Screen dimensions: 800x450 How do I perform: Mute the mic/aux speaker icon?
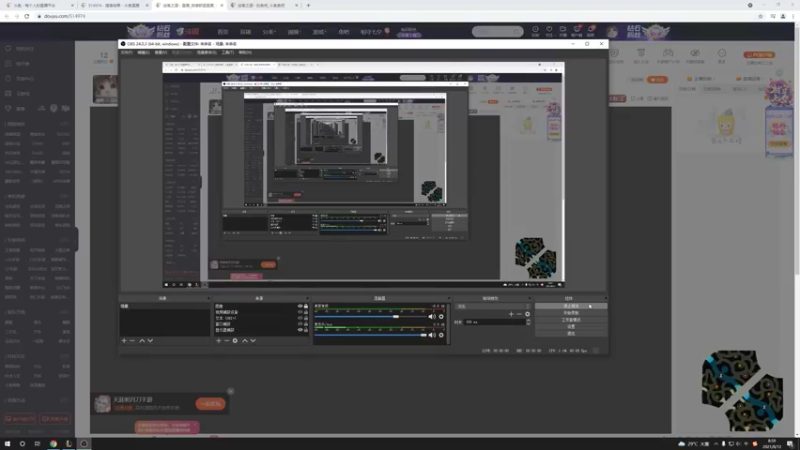click(x=433, y=335)
